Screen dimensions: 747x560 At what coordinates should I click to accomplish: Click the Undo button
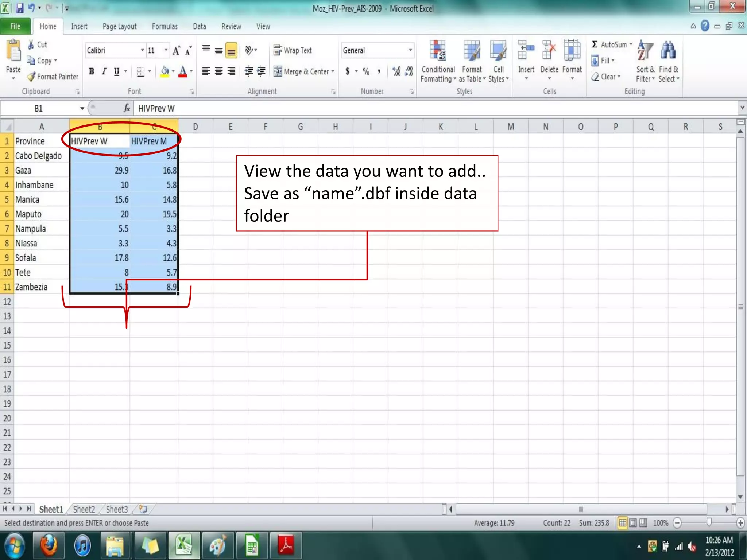pyautogui.click(x=32, y=7)
